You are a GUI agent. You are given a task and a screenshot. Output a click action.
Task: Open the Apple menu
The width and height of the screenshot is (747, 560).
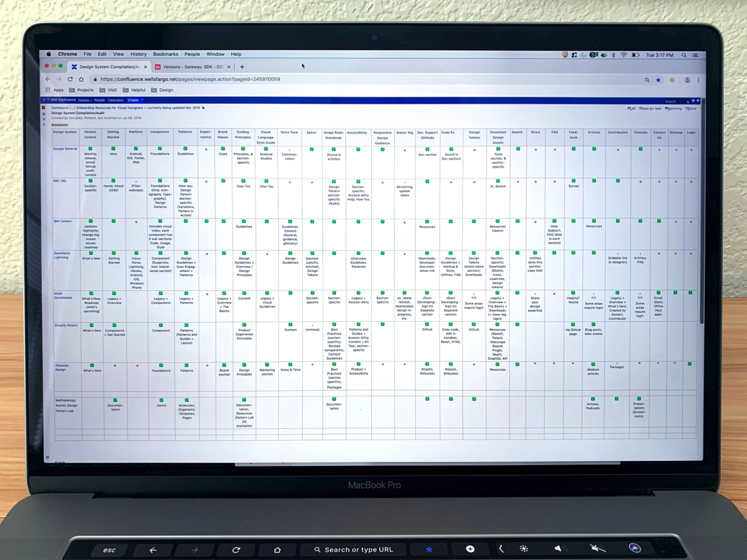tap(49, 54)
